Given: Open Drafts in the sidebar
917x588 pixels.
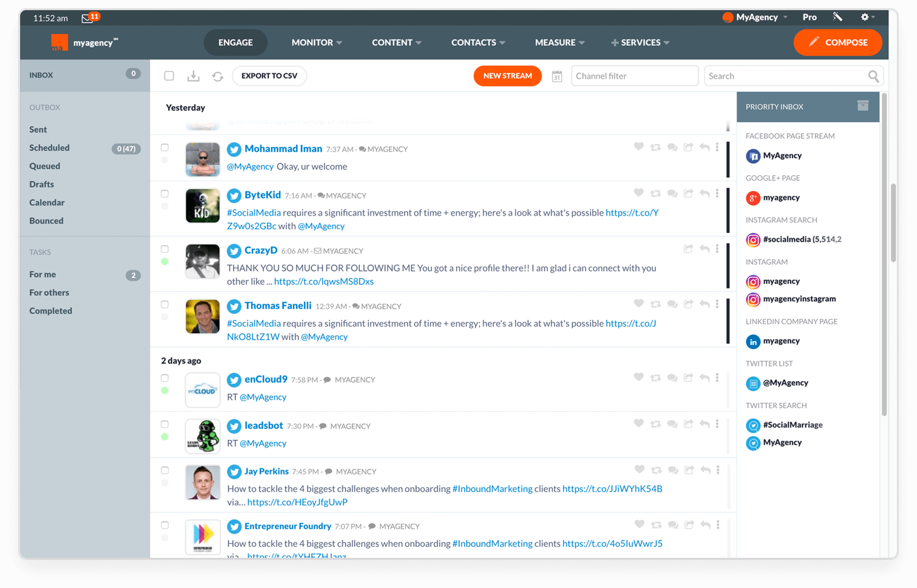Looking at the screenshot, I should coord(41,184).
